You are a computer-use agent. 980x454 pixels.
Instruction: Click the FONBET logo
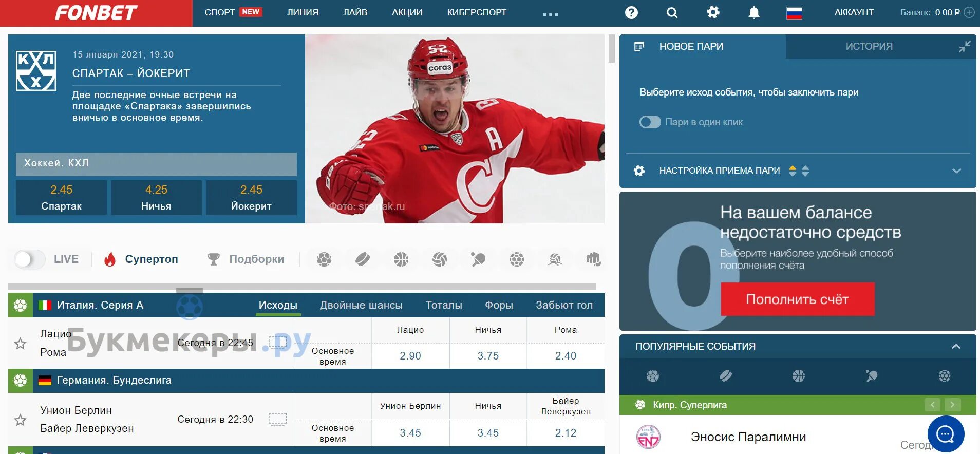[96, 13]
